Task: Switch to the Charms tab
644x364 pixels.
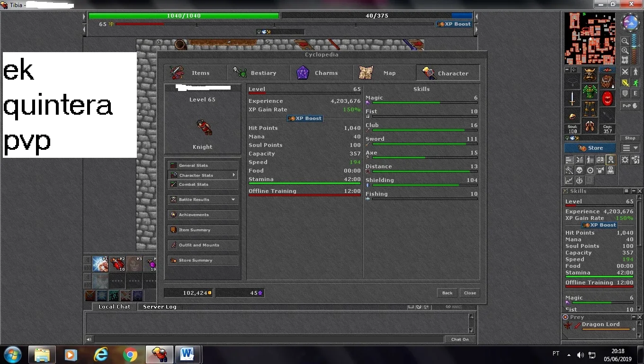Action: (322, 73)
